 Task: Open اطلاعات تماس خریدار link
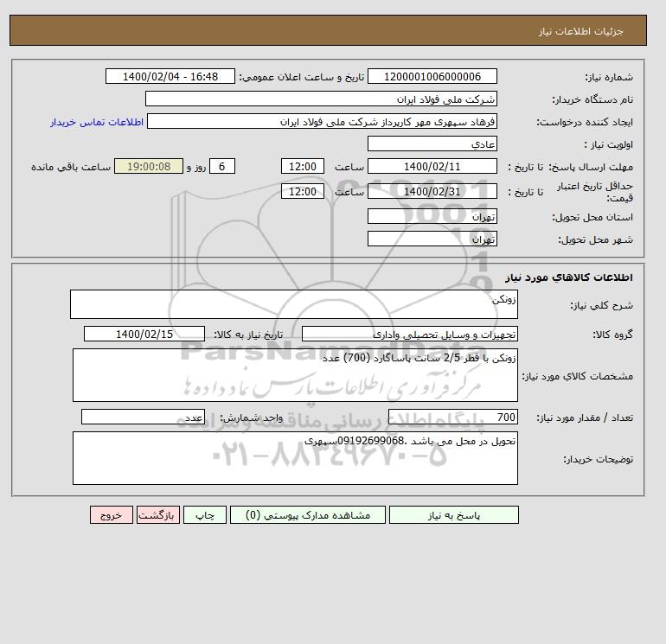(97, 122)
